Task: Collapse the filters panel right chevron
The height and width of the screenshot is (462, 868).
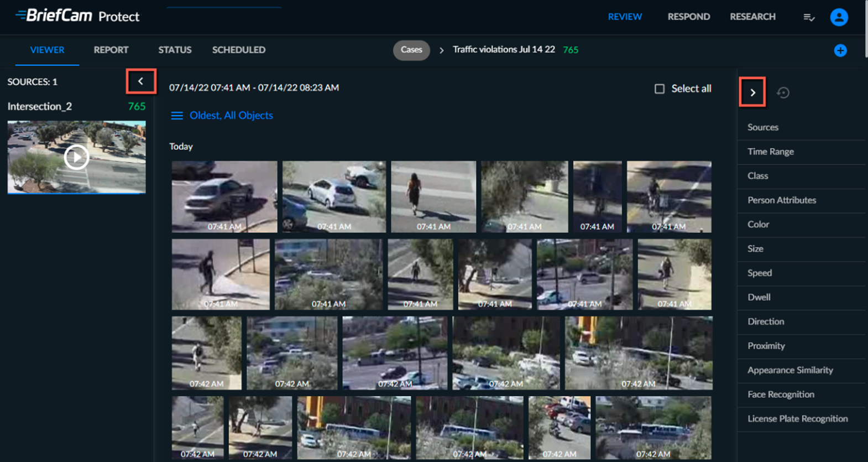Action: pos(752,92)
